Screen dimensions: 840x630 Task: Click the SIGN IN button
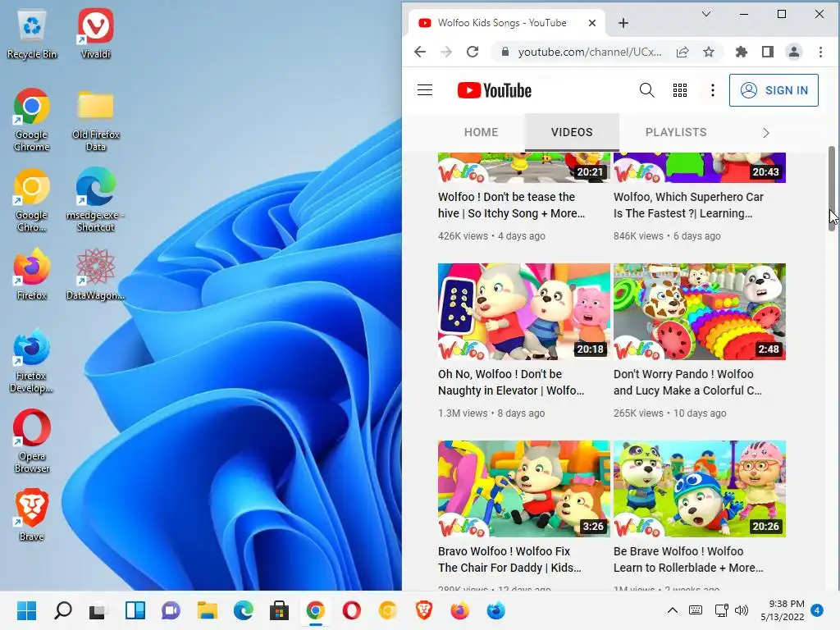click(x=774, y=90)
